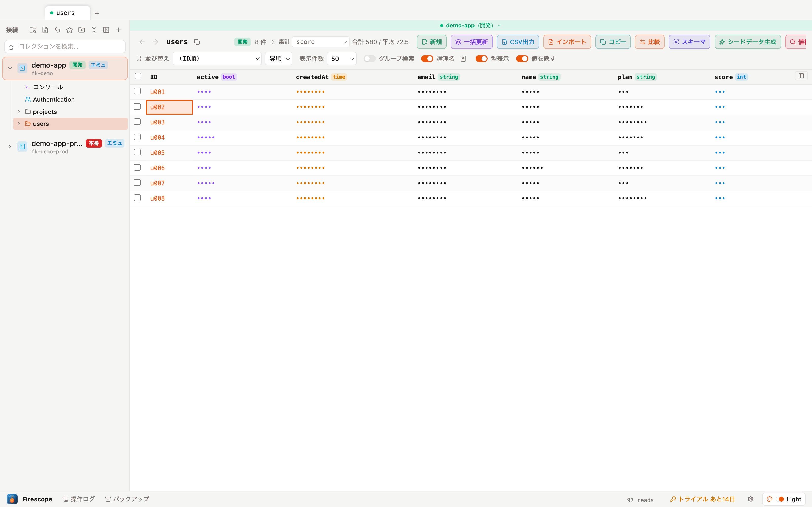Open column visibility settings icon
Image resolution: width=812 pixels, height=507 pixels.
(801, 76)
